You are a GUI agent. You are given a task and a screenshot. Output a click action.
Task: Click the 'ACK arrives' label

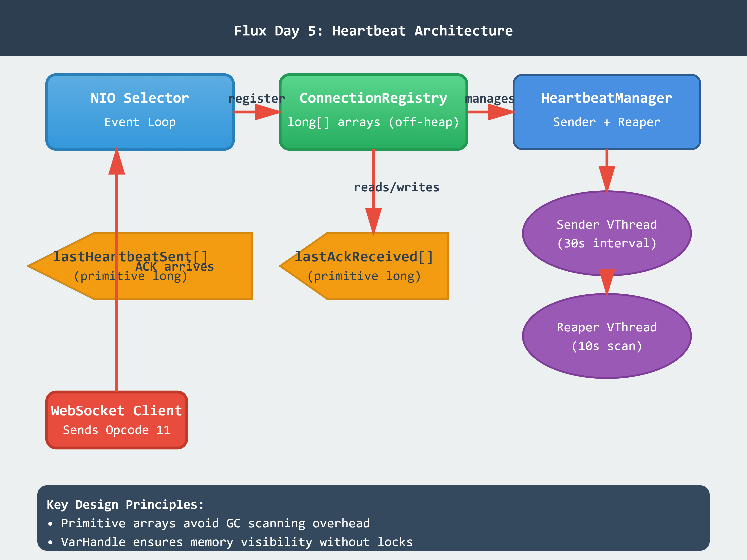point(175,267)
